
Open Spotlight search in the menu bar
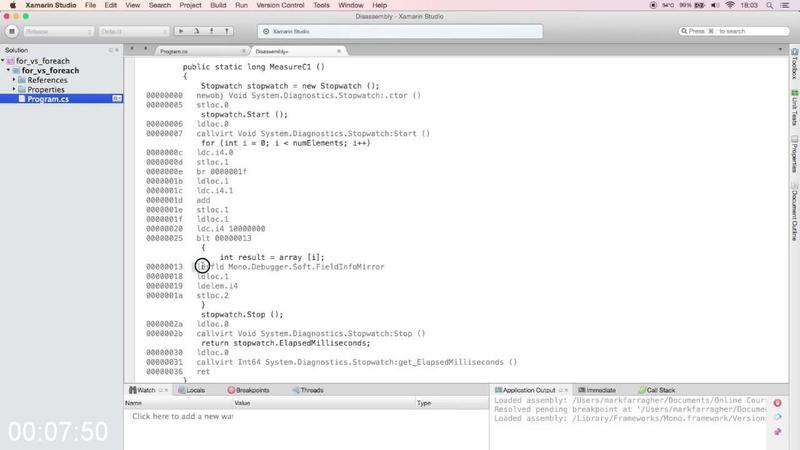(769, 5)
